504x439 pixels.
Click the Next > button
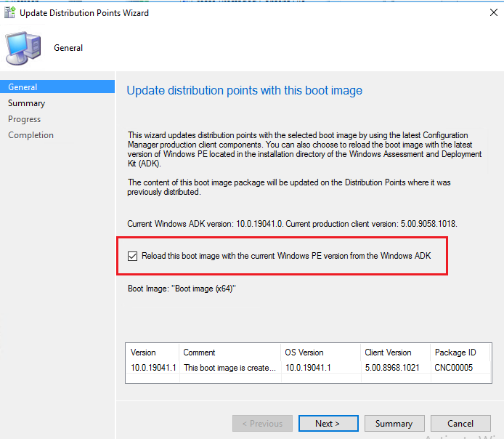[x=328, y=423]
